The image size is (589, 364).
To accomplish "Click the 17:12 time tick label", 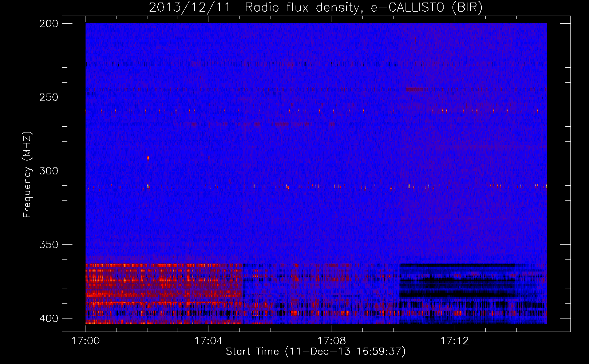I will click(455, 341).
